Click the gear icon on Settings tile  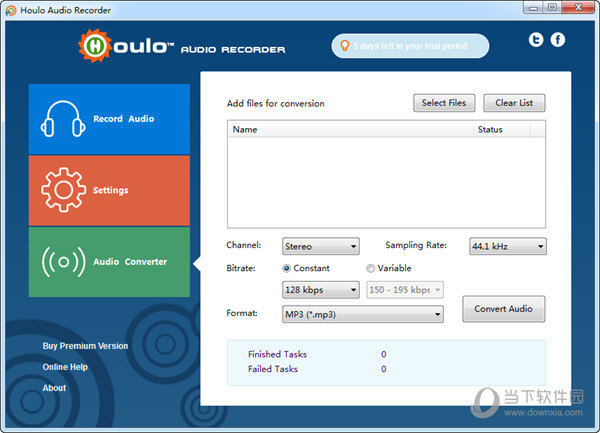click(64, 190)
